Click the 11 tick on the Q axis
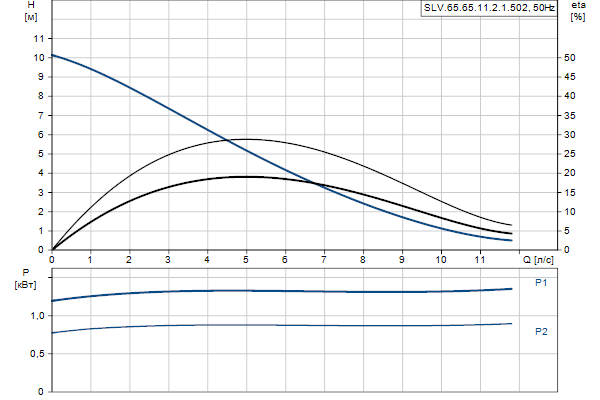600x400 pixels. (x=479, y=260)
